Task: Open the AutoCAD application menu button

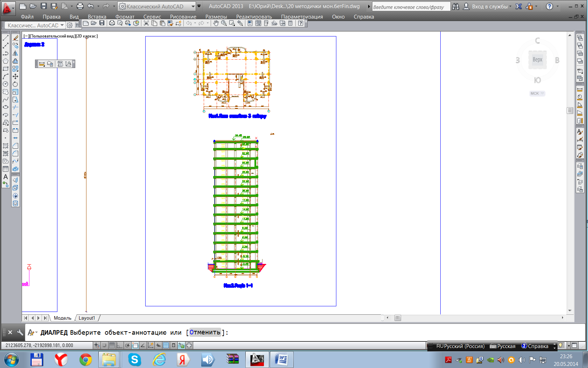Action: [8, 8]
